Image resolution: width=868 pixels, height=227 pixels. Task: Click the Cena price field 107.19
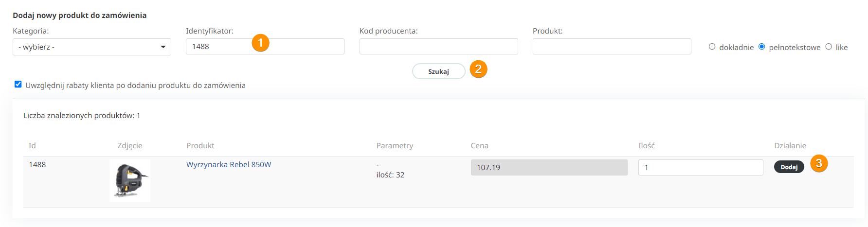pos(549,168)
